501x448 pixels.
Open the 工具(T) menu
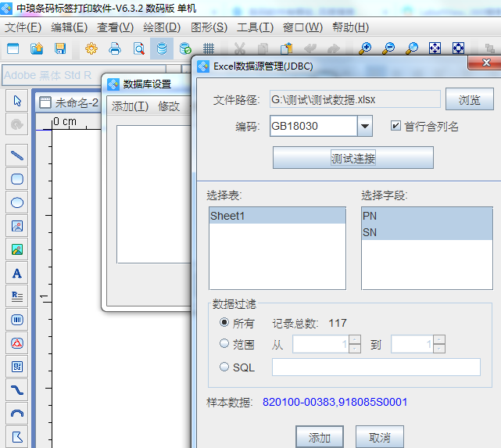[x=255, y=27]
